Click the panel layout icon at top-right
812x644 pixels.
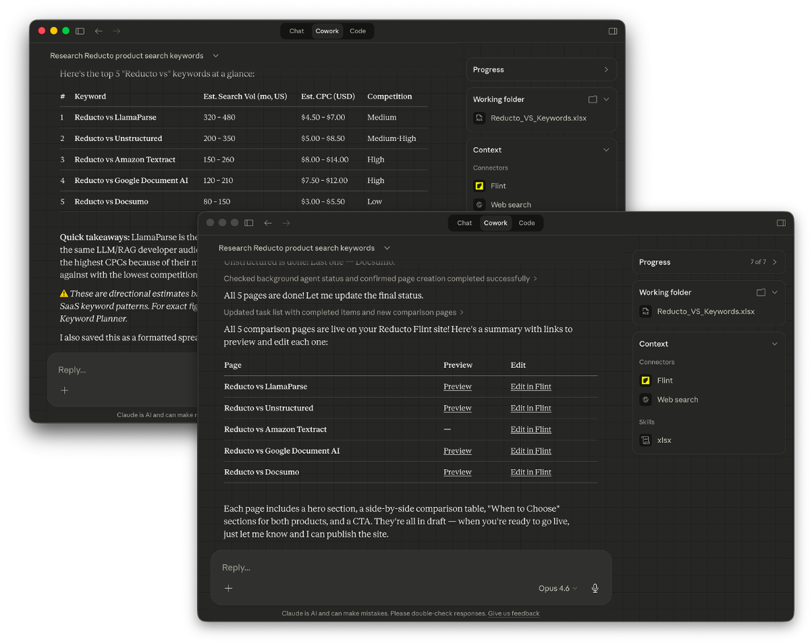[781, 223]
